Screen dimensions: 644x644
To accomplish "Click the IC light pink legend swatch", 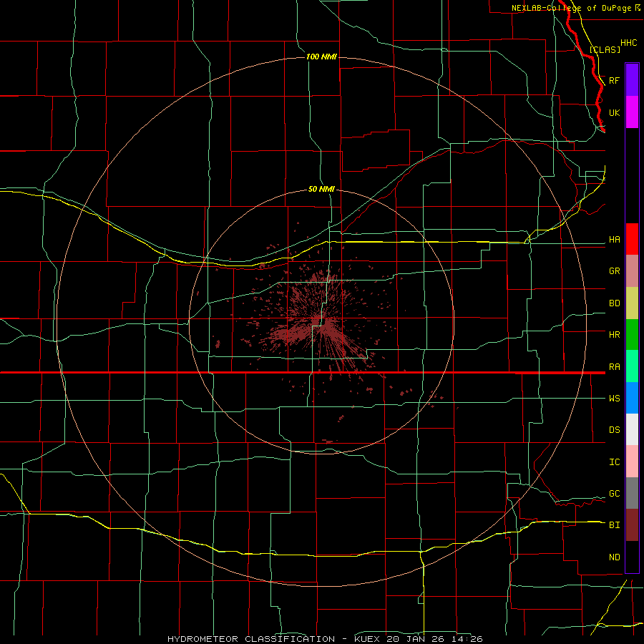I will 632,462.
